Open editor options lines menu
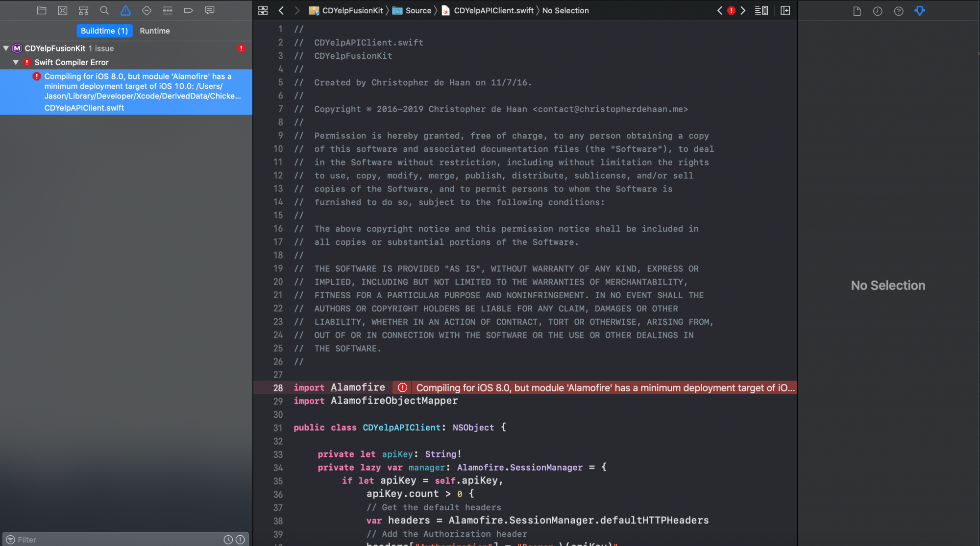 click(x=761, y=10)
